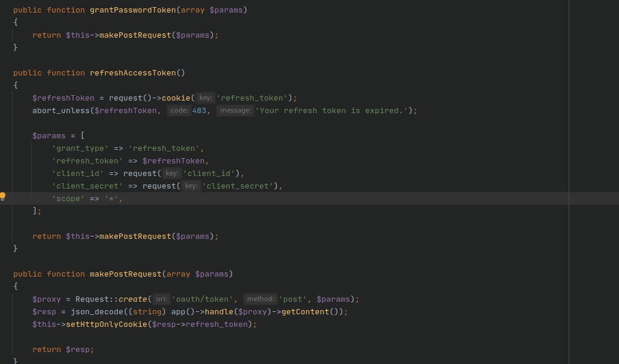Click the number 403 in abort_unless
Screen dimensions: 619x364
pos(199,111)
